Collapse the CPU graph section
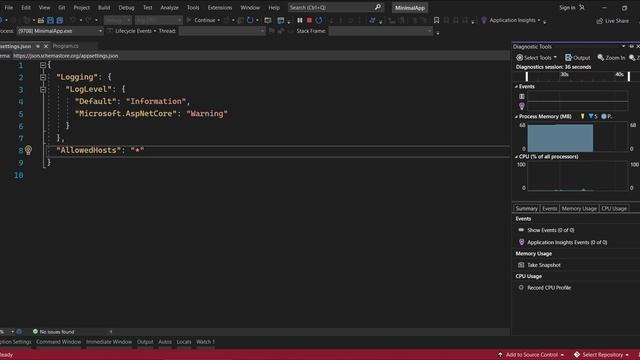 pyautogui.click(x=516, y=156)
